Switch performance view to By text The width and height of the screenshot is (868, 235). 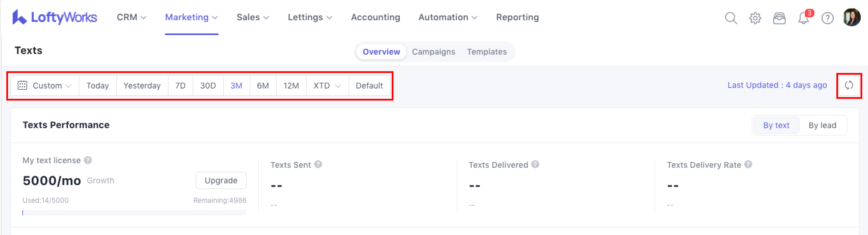pyautogui.click(x=776, y=125)
